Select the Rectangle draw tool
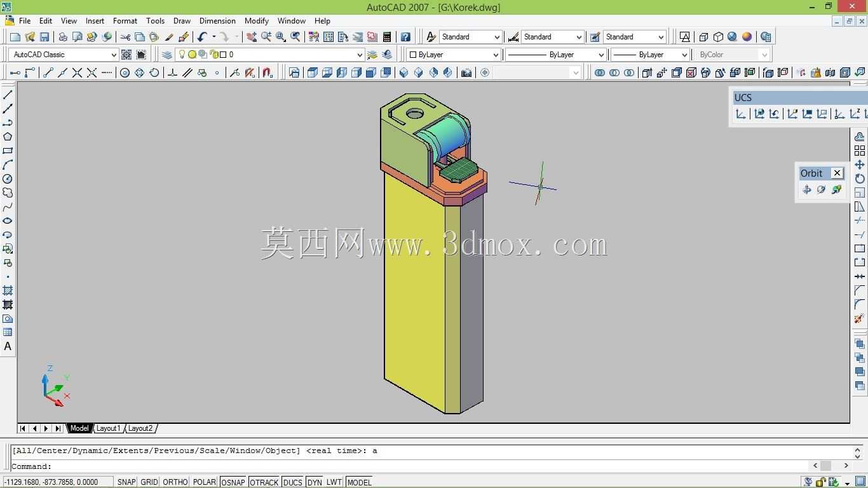 (8, 151)
